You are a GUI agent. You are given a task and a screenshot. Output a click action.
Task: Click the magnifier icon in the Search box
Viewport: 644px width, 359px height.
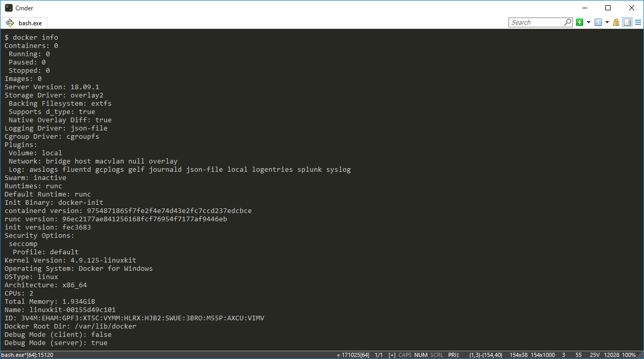pyautogui.click(x=568, y=22)
